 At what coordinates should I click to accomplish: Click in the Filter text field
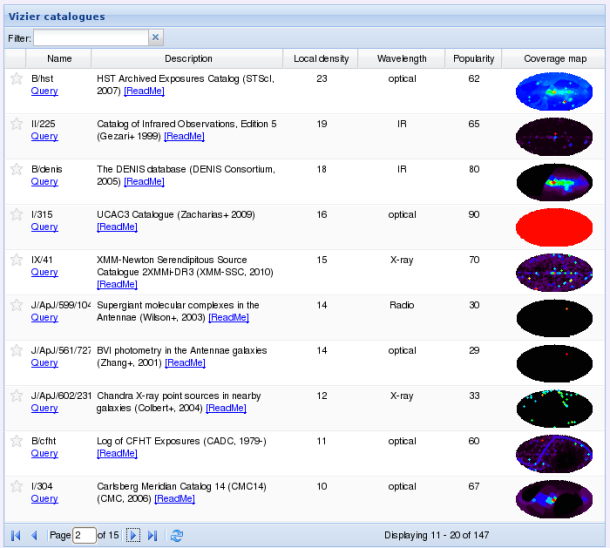coord(91,38)
